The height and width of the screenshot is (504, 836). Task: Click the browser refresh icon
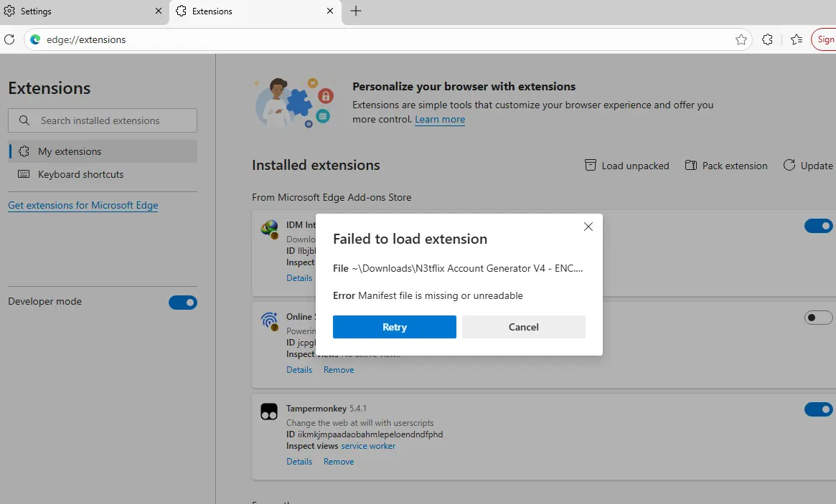click(9, 39)
